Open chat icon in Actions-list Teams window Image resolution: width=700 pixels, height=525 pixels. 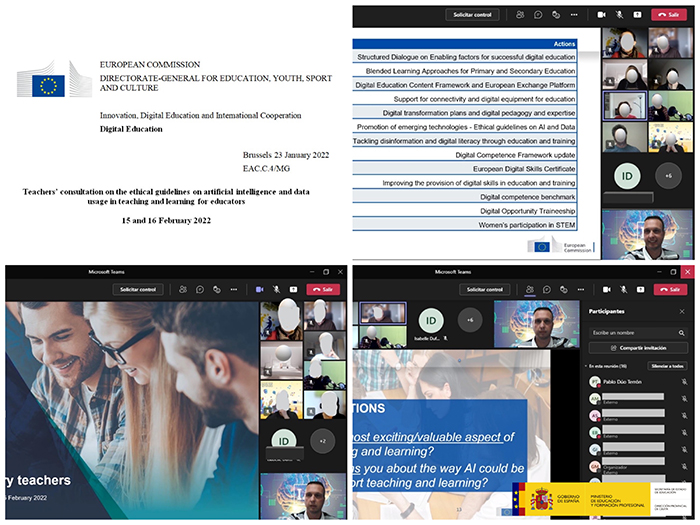point(538,15)
